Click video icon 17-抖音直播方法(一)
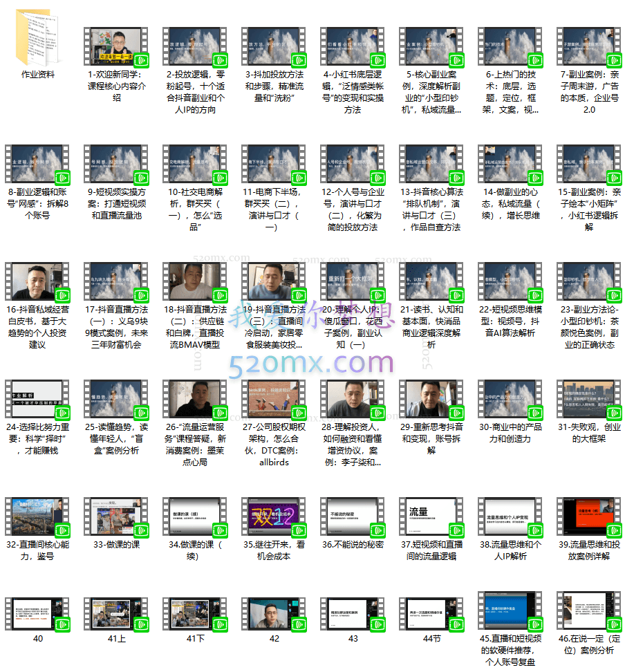625x672 pixels. (x=116, y=281)
